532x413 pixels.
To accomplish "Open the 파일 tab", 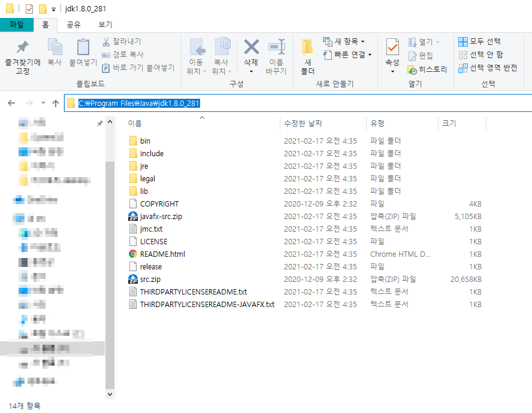I will [x=17, y=25].
